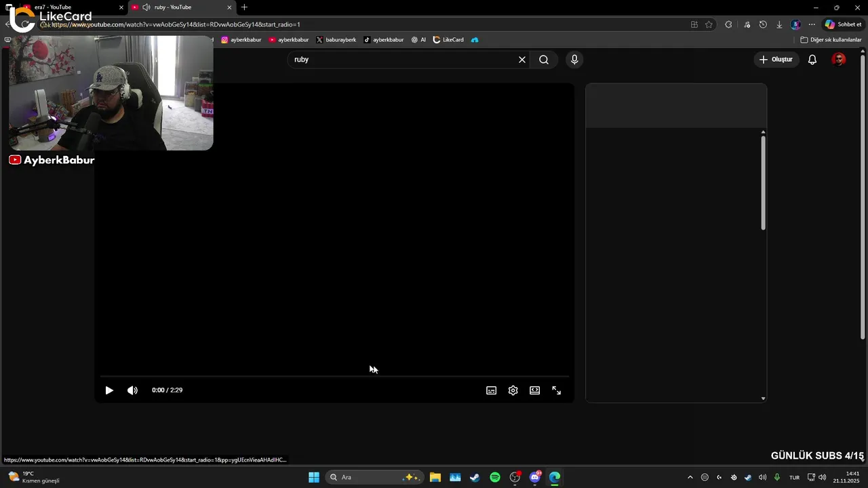Screen dimensions: 868x488
Task: Open the TUR language switcher
Action: point(794,477)
